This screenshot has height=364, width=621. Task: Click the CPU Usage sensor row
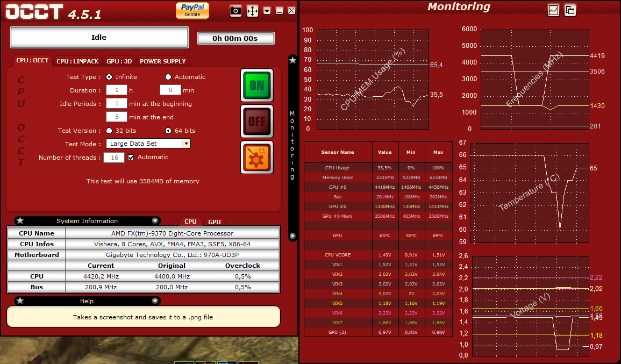378,168
